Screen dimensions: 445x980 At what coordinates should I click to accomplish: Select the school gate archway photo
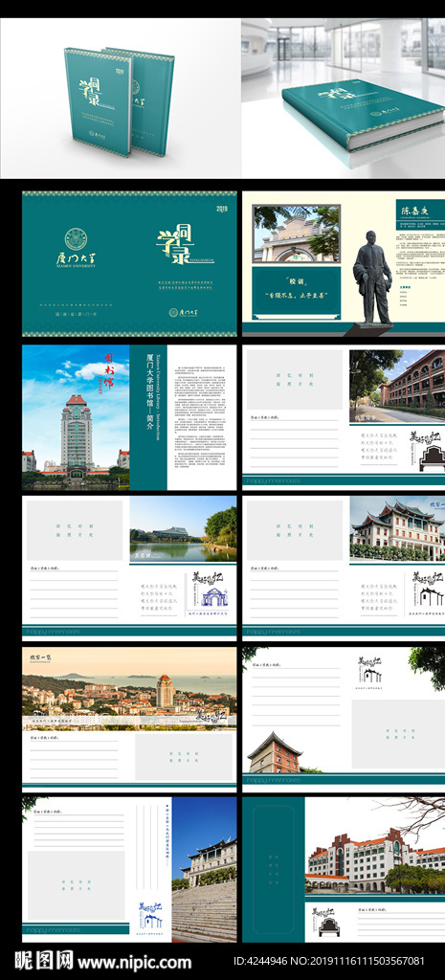[x=297, y=234]
